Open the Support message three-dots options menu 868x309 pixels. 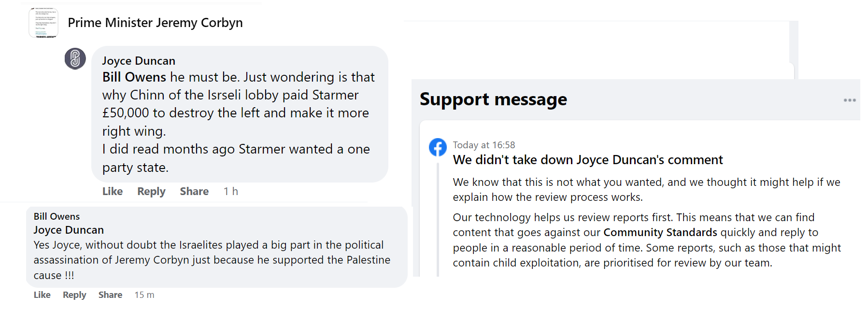849,100
